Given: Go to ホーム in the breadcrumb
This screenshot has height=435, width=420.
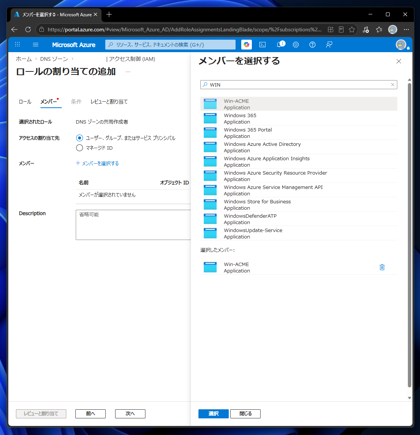Looking at the screenshot, I should coord(24,59).
